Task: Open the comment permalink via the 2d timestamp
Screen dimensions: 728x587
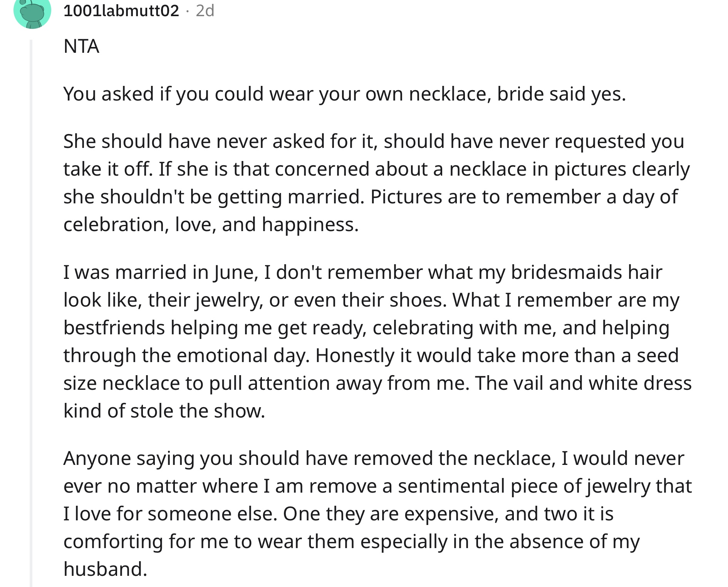Action: (x=205, y=10)
